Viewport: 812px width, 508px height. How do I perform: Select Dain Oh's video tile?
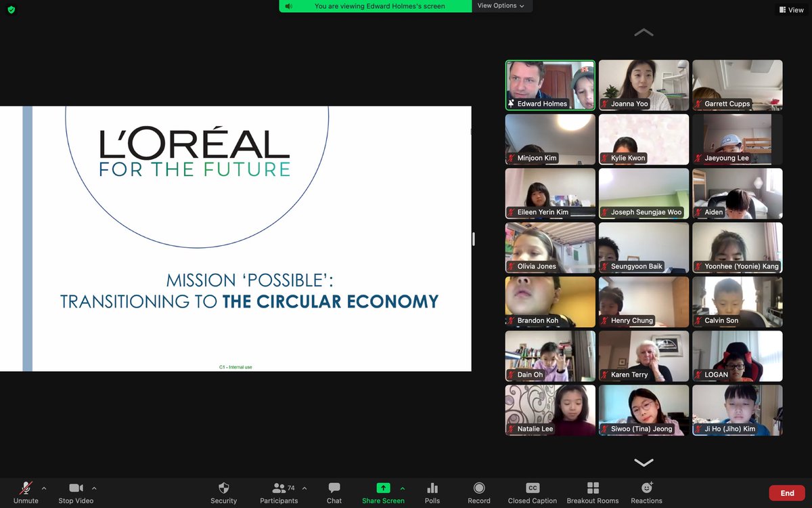pyautogui.click(x=550, y=356)
